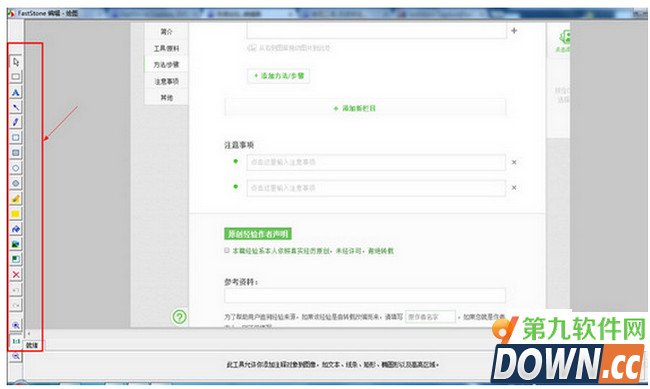Select the diagonal line drawing tool

click(x=16, y=107)
